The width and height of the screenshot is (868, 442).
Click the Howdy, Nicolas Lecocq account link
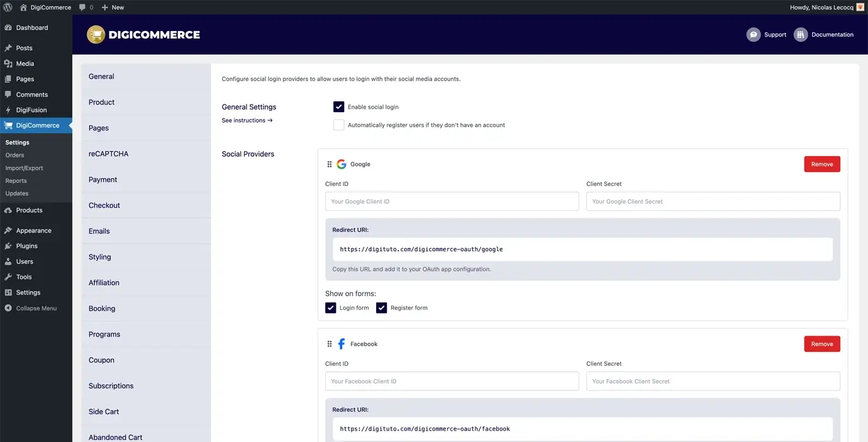click(826, 8)
